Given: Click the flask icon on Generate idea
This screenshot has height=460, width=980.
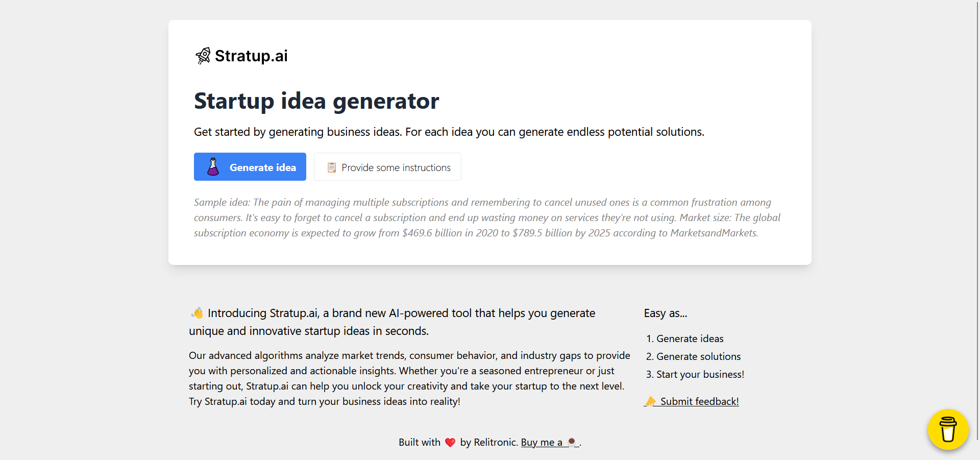Looking at the screenshot, I should pos(213,166).
